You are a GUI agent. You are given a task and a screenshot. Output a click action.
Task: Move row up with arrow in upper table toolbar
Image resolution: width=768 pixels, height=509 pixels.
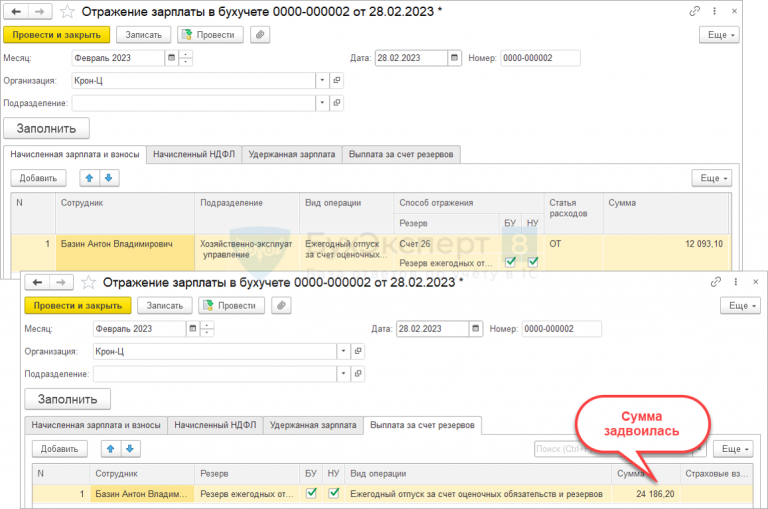(89, 178)
